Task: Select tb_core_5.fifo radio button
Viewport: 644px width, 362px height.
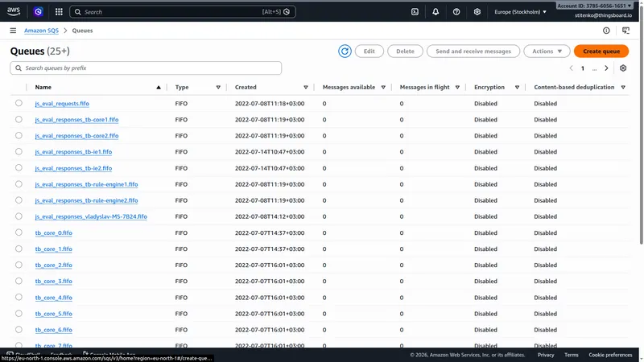Action: pyautogui.click(x=19, y=313)
